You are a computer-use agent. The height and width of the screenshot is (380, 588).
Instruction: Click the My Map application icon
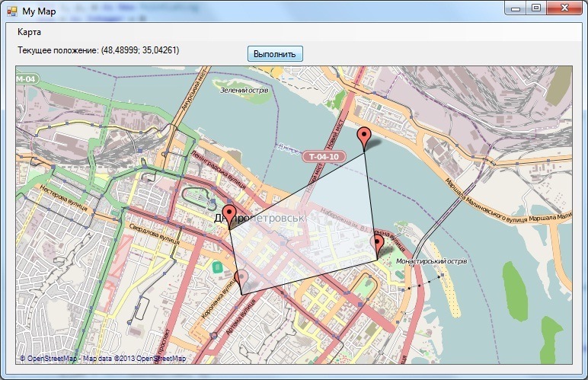point(12,11)
